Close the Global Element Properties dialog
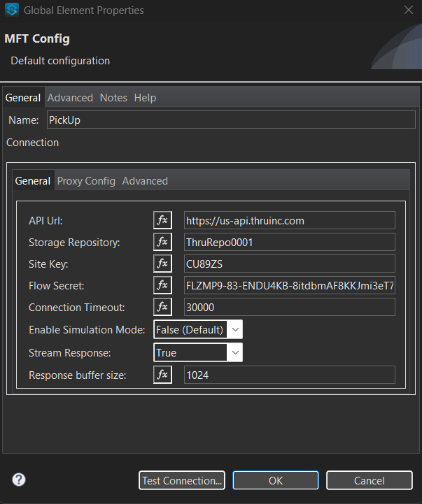 [408, 10]
